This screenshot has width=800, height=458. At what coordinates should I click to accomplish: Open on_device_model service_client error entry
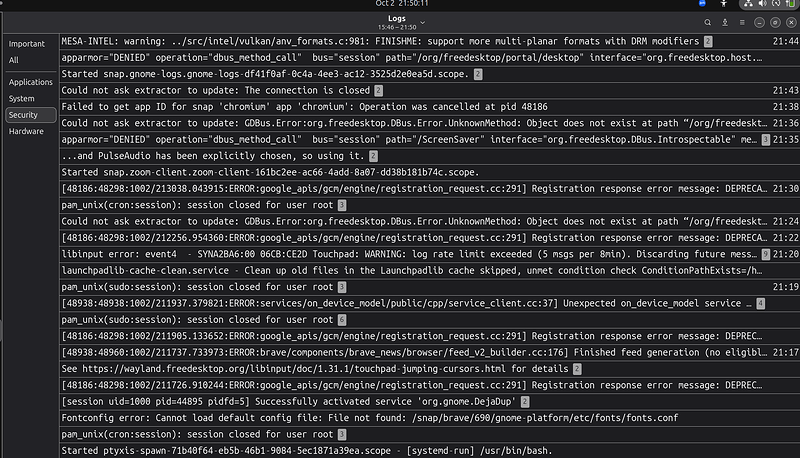[430, 303]
